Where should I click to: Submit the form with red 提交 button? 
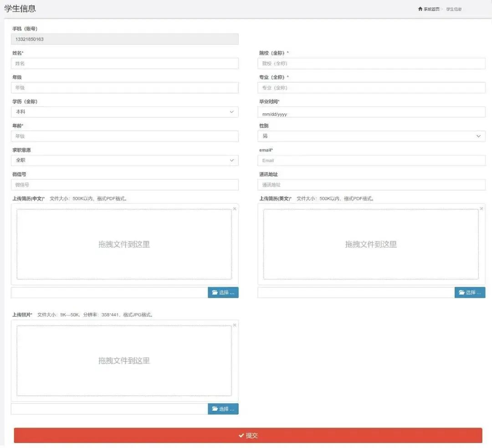point(248,435)
